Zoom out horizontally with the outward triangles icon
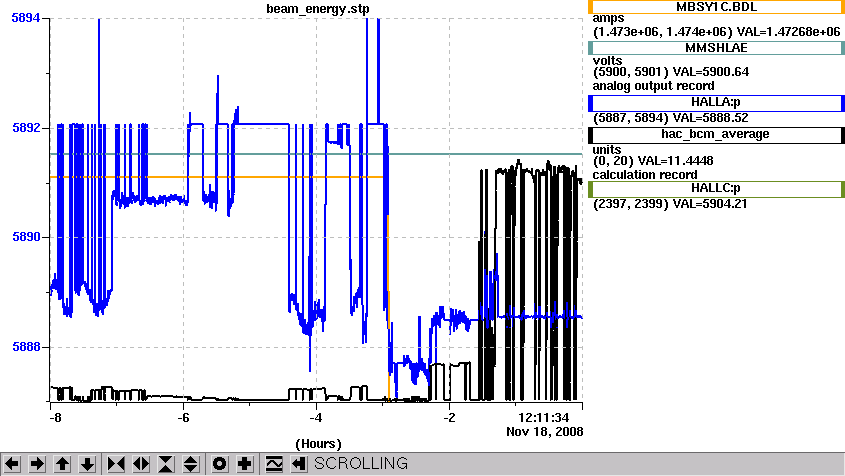845x476 pixels. (141, 464)
